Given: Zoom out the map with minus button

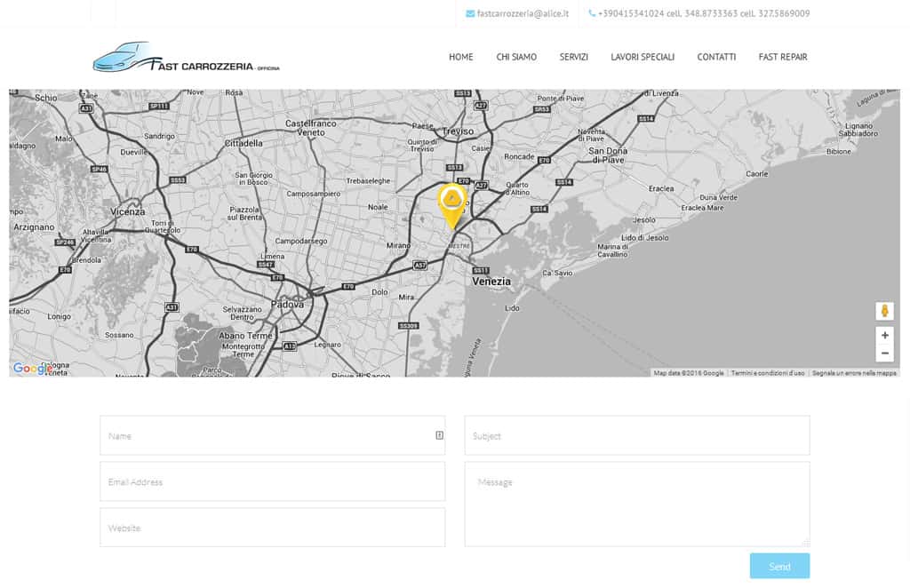Looking at the screenshot, I should [x=884, y=354].
